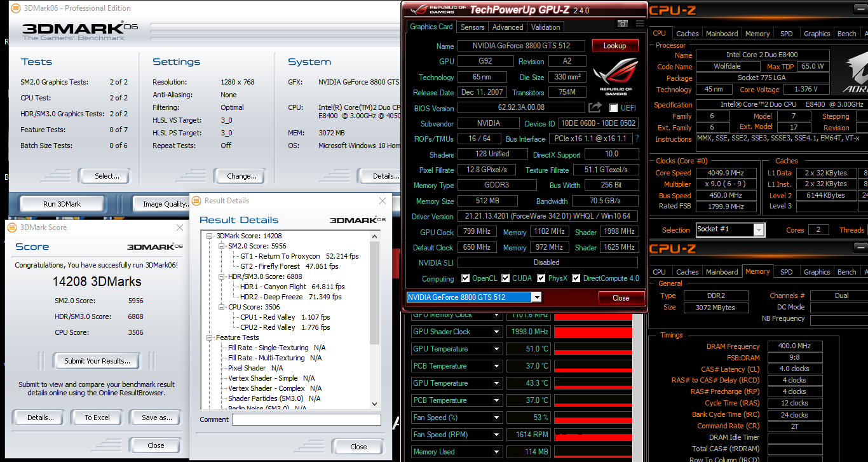
Task: Collapse the 3DMark Score: 14208 tree node
Action: 211,236
